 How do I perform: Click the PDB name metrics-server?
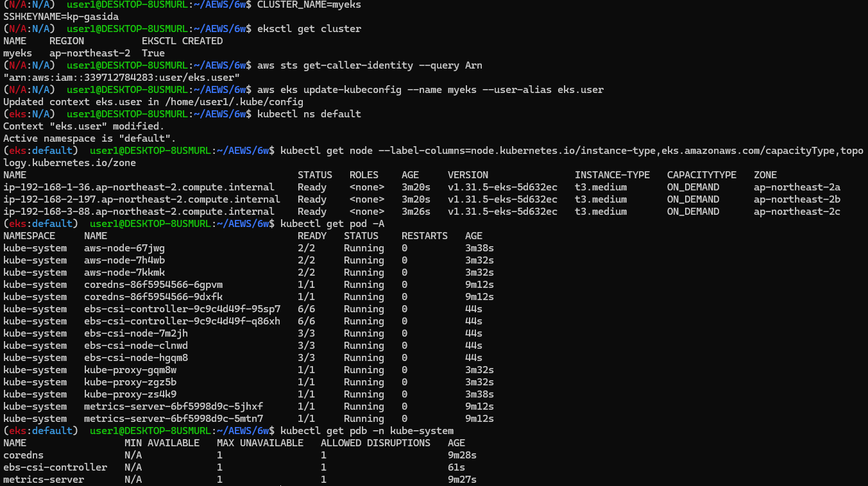[44, 480]
